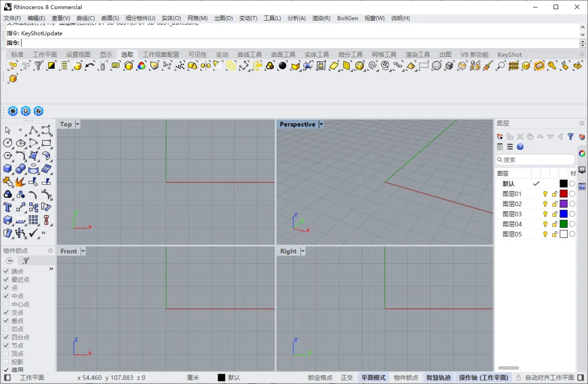588x384 pixels.
Task: Click the black sphere selection icon
Action: click(x=283, y=66)
